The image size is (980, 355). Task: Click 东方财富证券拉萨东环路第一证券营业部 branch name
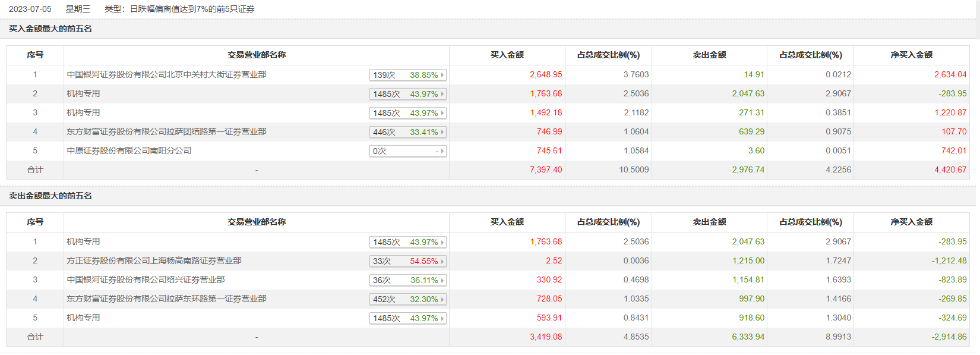[166, 299]
